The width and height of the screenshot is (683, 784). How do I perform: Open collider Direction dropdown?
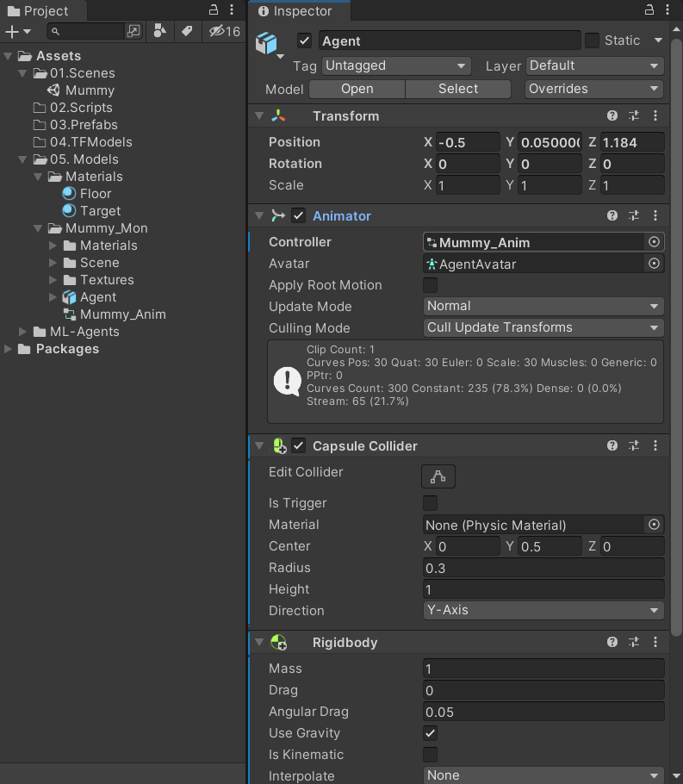[543, 611]
